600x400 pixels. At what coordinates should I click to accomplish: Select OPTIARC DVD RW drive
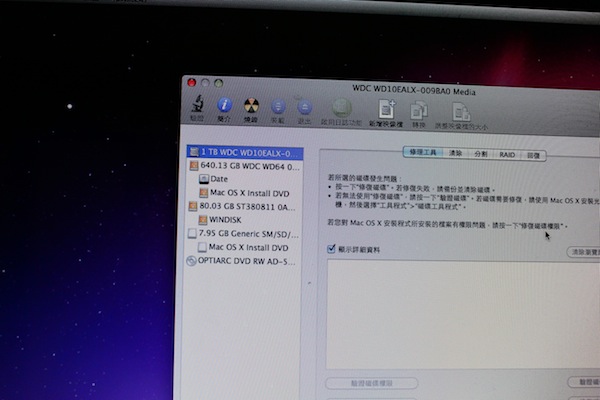pyautogui.click(x=241, y=261)
